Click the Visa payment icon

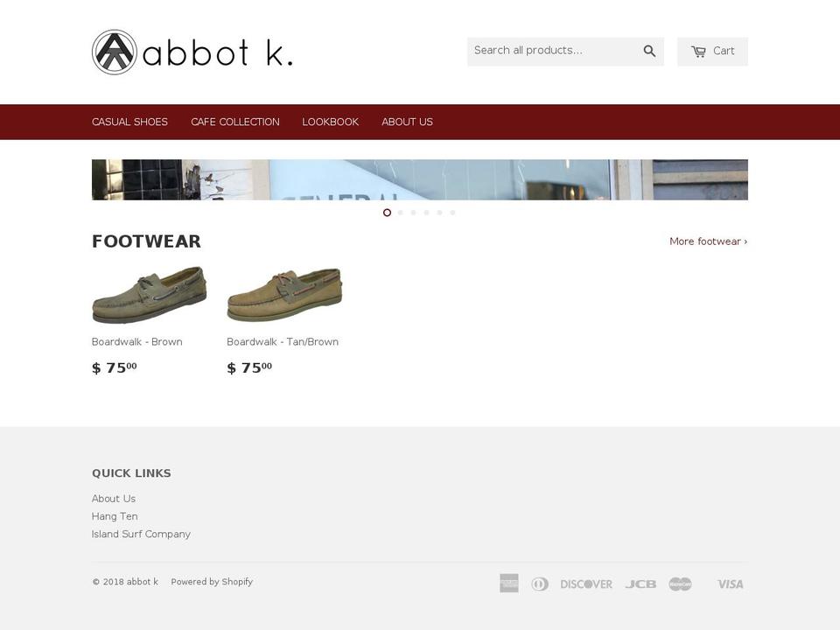coord(730,583)
